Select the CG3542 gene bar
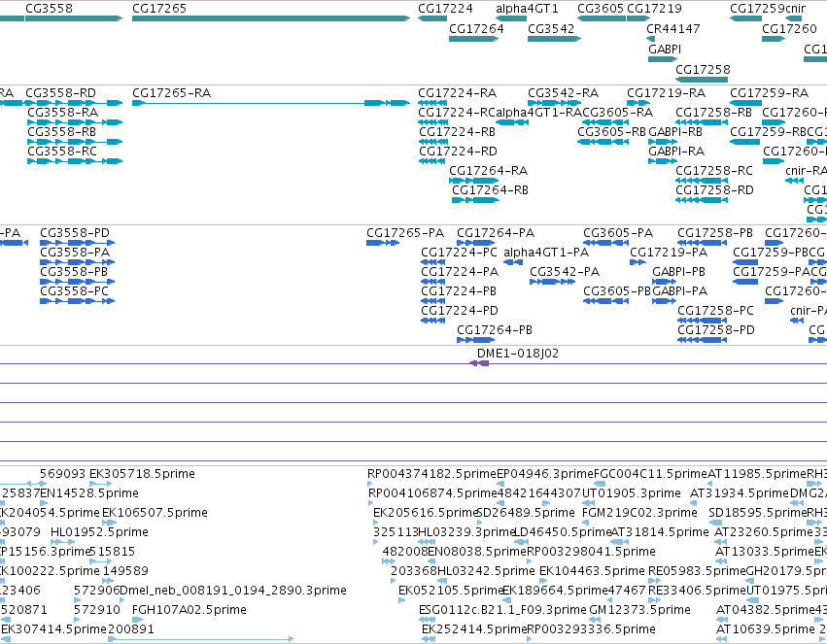The height and width of the screenshot is (644, 827). [x=554, y=39]
